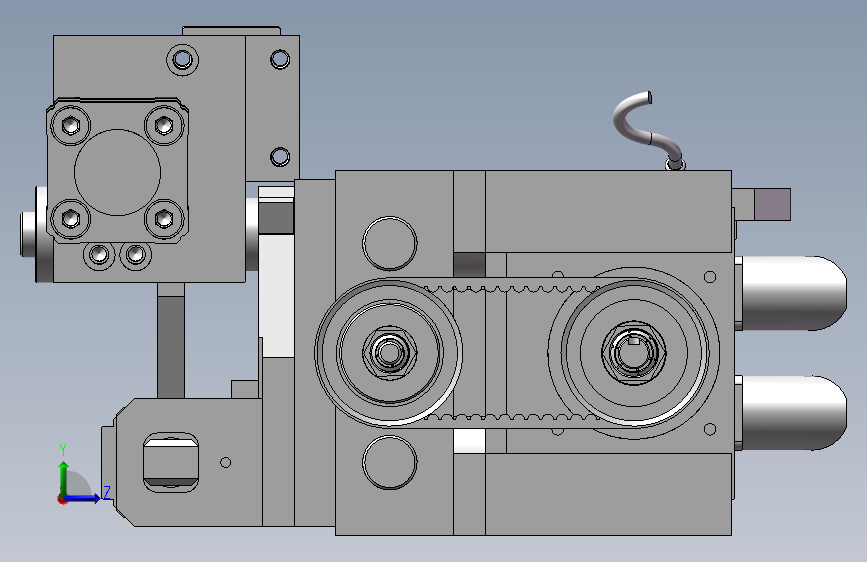Viewport: 867px width, 562px height.
Task: Select the large circular face on the square flange
Action: [x=117, y=173]
